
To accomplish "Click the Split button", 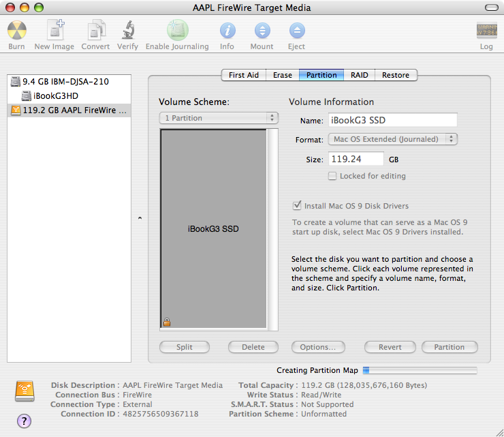I will 185,347.
